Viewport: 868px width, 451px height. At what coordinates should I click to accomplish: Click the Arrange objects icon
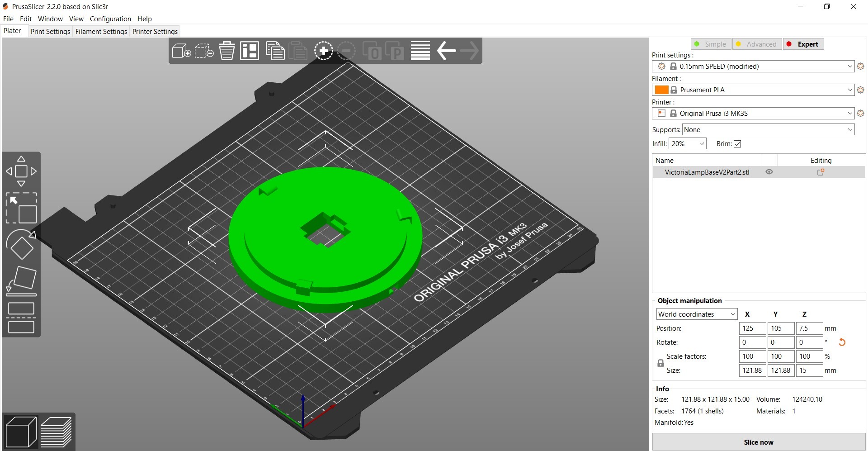[250, 51]
